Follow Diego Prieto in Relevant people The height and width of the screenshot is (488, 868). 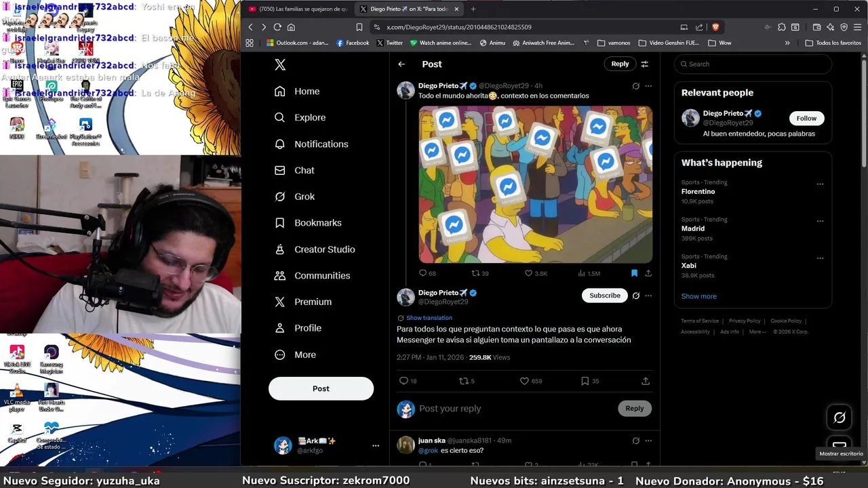pos(806,118)
